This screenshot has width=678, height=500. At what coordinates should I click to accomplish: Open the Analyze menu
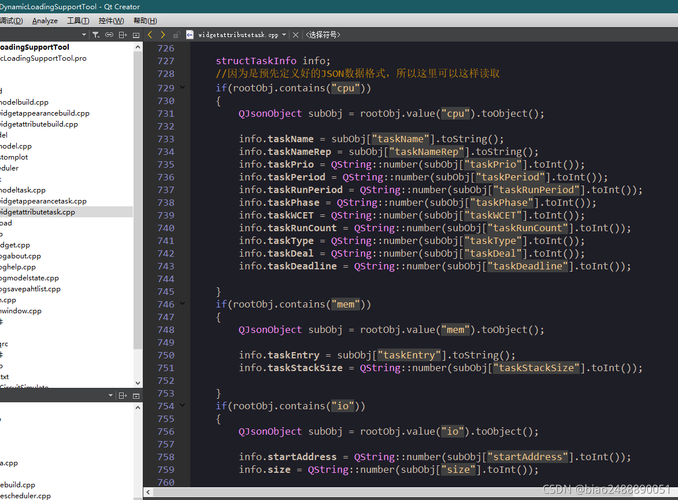(45, 21)
